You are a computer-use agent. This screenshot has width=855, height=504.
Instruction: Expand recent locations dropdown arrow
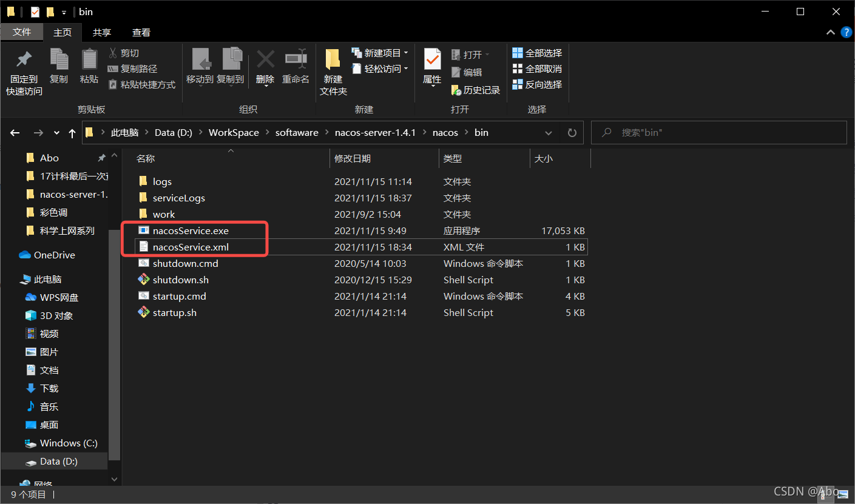point(56,133)
